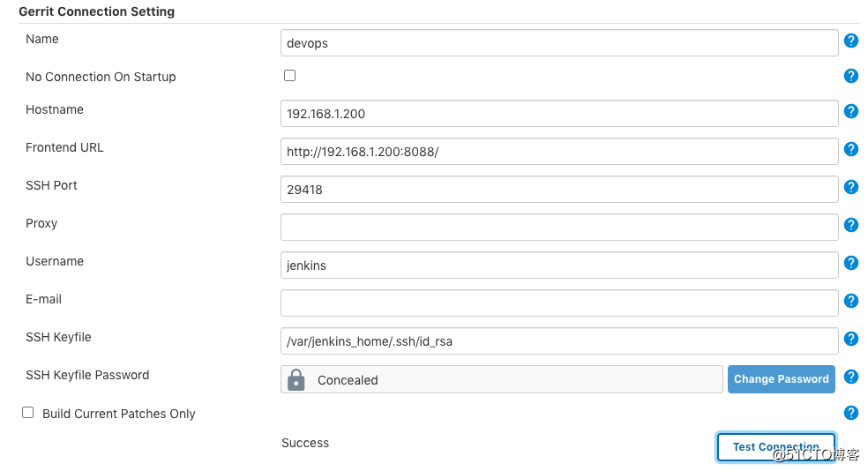The width and height of the screenshot is (868, 471).
Task: Show help for Build Current Patches Only
Action: point(851,413)
